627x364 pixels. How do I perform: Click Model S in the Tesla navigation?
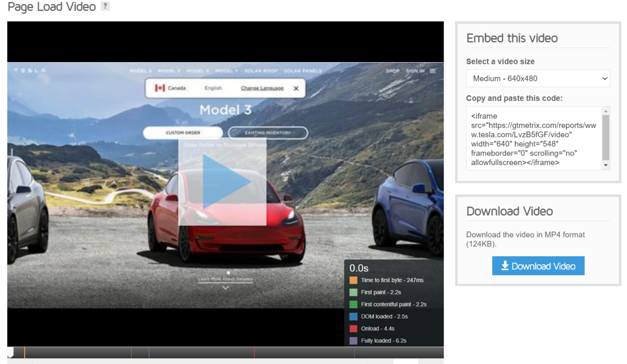click(x=141, y=71)
